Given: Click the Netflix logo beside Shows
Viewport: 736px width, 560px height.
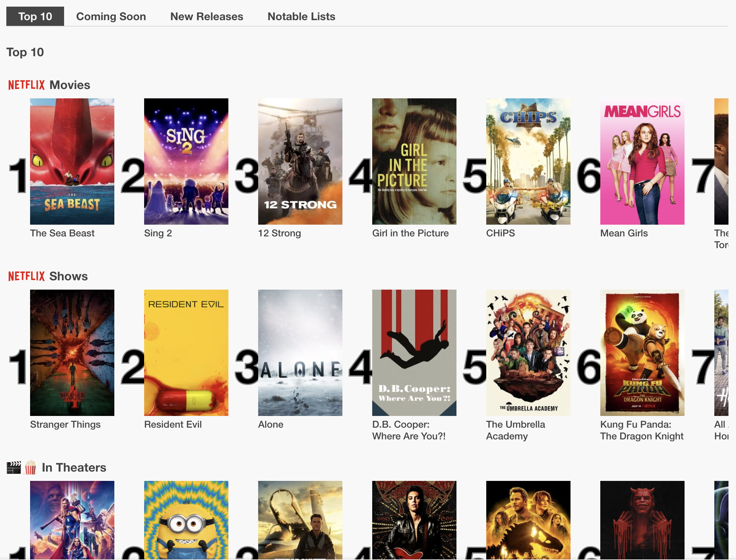Looking at the screenshot, I should click(26, 276).
